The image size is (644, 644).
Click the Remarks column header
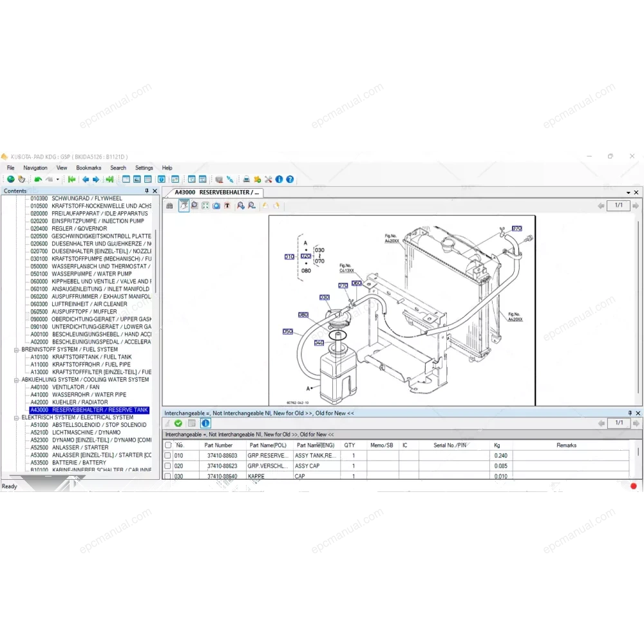(x=566, y=445)
